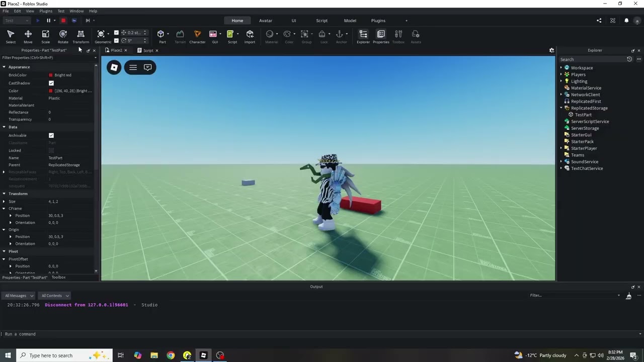Open the All Contexts dropdown
644x362 pixels.
[x=54, y=296]
